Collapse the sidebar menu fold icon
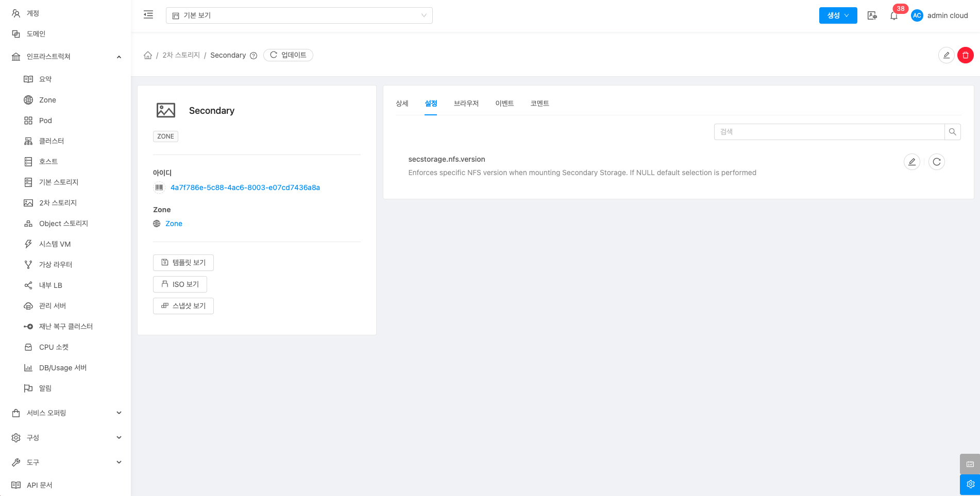Screen dimensions: 980x496 click(x=148, y=15)
